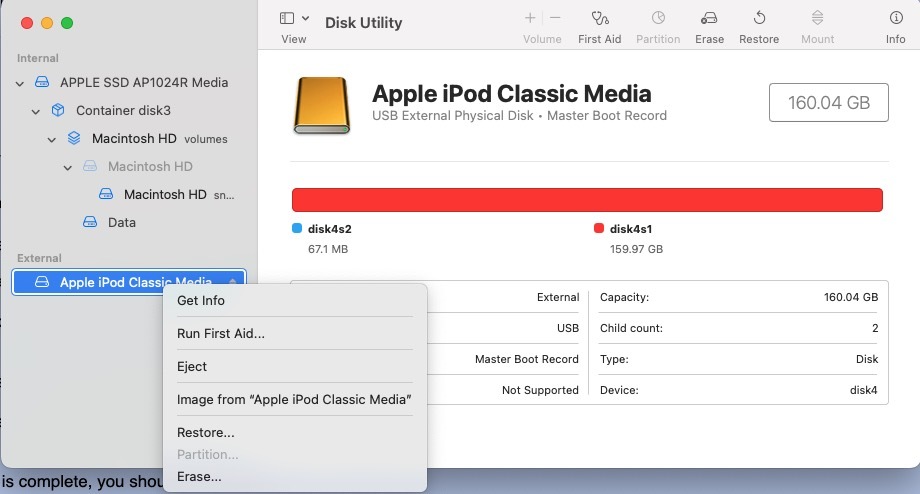Click the eject icon beside Apple iPod Classic Media

(233, 283)
